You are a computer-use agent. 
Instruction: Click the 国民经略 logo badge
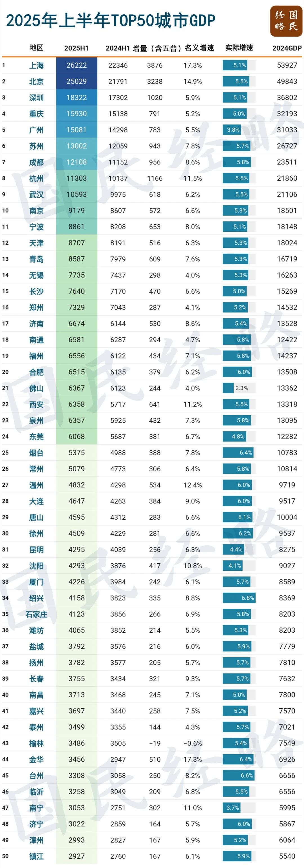click(286, 21)
